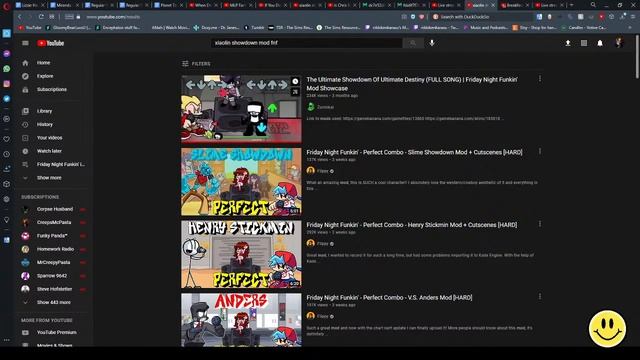
Task: Open Tumblr bookmark
Action: coord(254,28)
